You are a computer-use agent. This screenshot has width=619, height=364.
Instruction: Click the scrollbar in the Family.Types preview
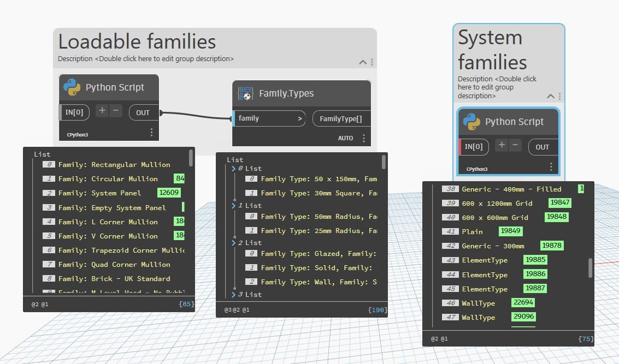[x=384, y=163]
